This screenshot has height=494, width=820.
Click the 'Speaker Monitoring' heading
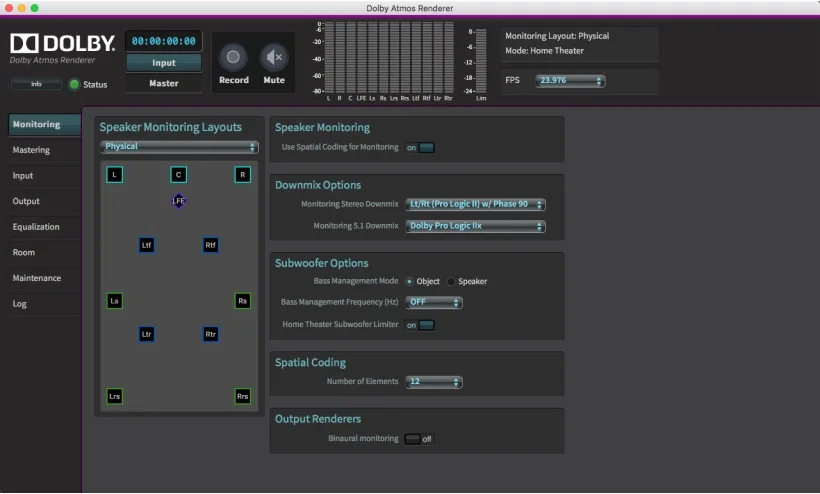(322, 127)
